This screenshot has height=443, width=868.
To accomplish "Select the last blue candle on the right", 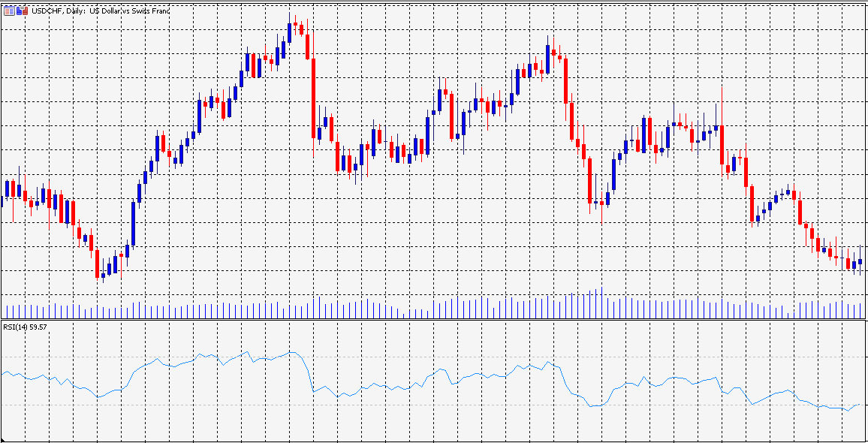I will pyautogui.click(x=860, y=261).
